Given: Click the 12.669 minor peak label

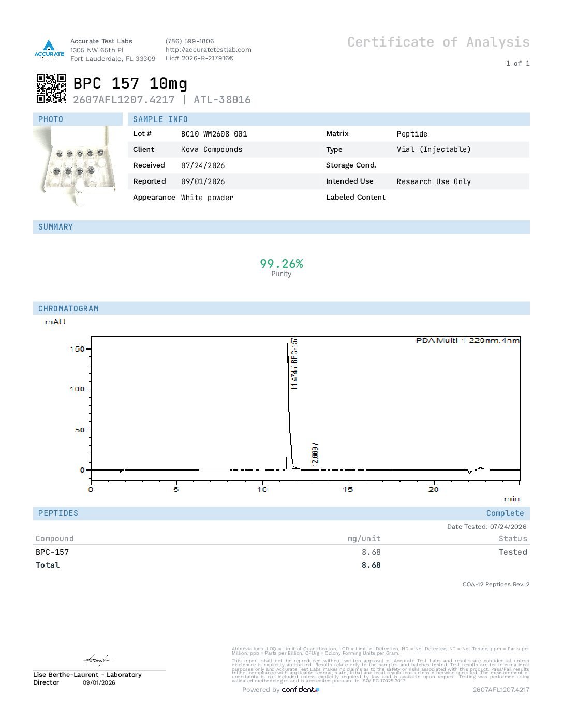Looking at the screenshot, I should point(315,454).
